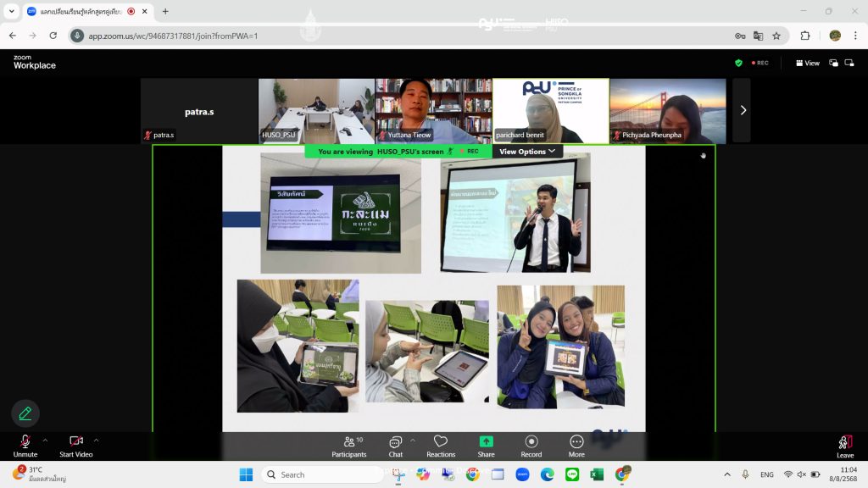Open the View layout menu
This screenshot has width=868, height=488.
click(x=807, y=63)
